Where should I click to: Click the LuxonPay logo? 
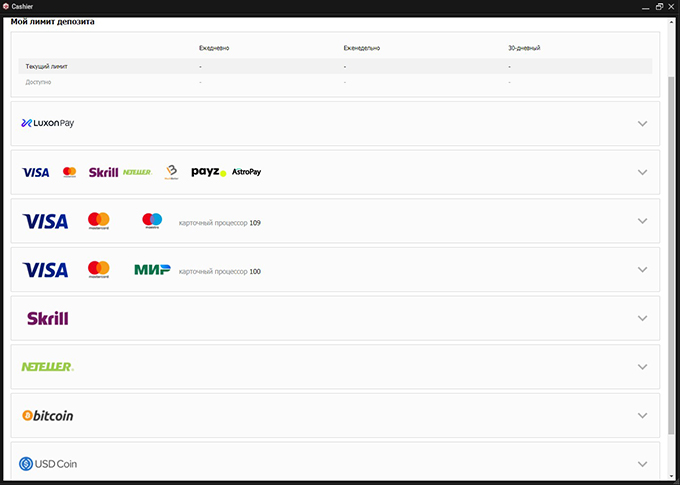[48, 124]
